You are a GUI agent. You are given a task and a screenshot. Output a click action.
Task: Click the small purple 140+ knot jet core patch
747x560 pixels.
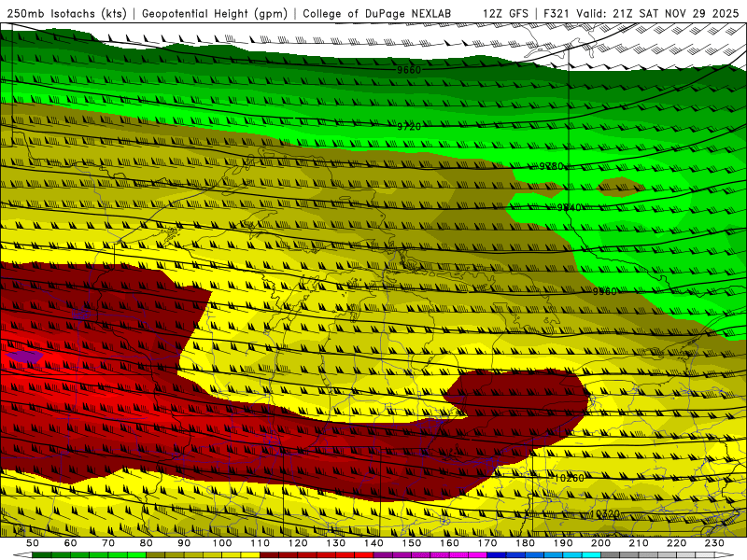(24, 357)
